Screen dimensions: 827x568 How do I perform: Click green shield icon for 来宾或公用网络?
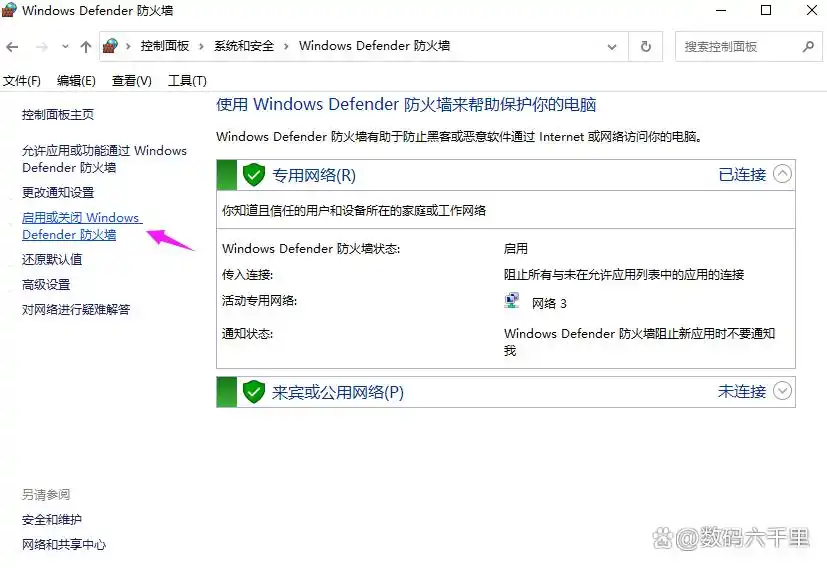tap(254, 392)
